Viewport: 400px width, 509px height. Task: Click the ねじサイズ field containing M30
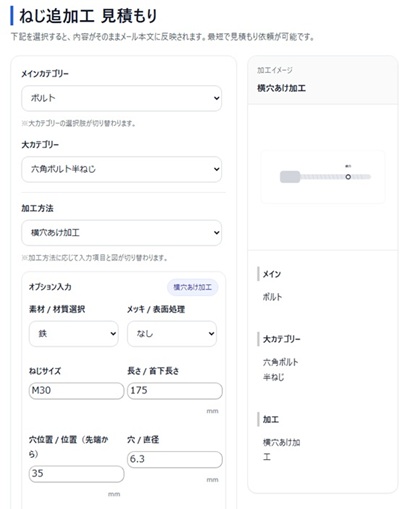76,390
